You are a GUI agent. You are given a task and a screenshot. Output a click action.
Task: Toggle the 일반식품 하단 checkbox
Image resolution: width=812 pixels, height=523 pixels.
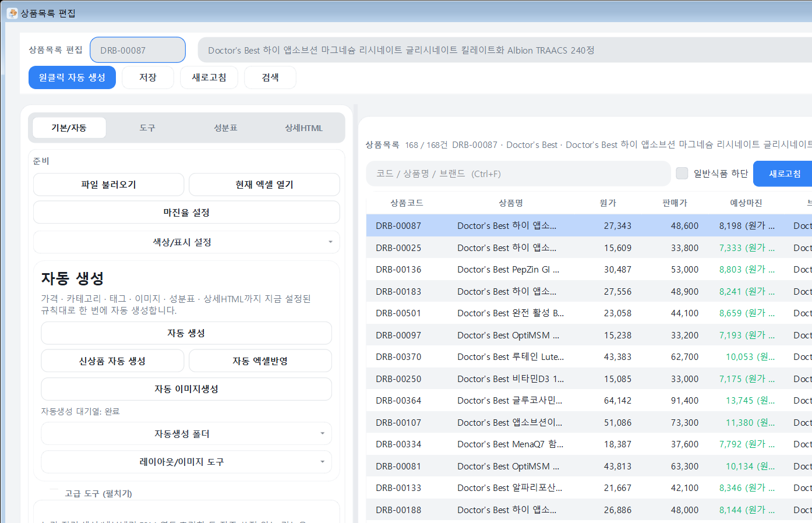682,174
